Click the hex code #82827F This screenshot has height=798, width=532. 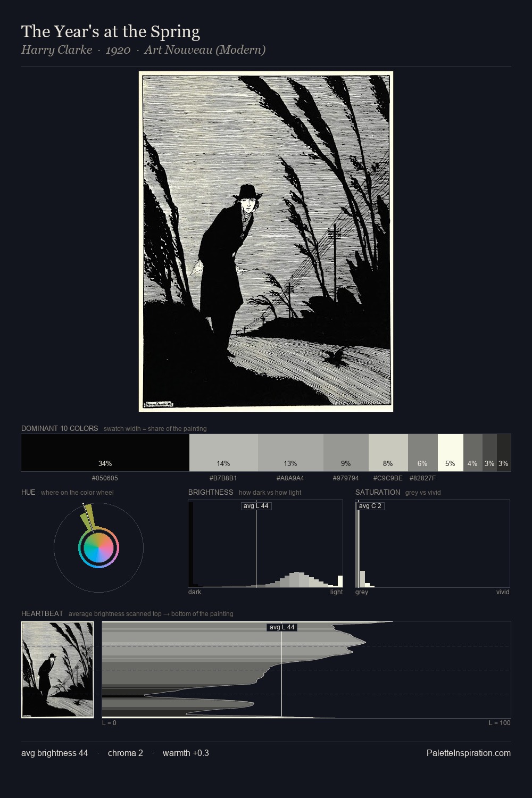(422, 478)
